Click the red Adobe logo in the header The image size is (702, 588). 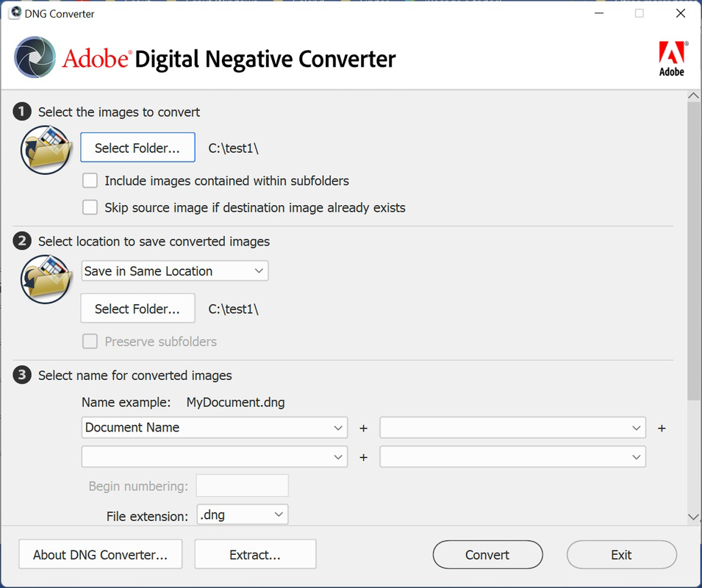click(673, 59)
